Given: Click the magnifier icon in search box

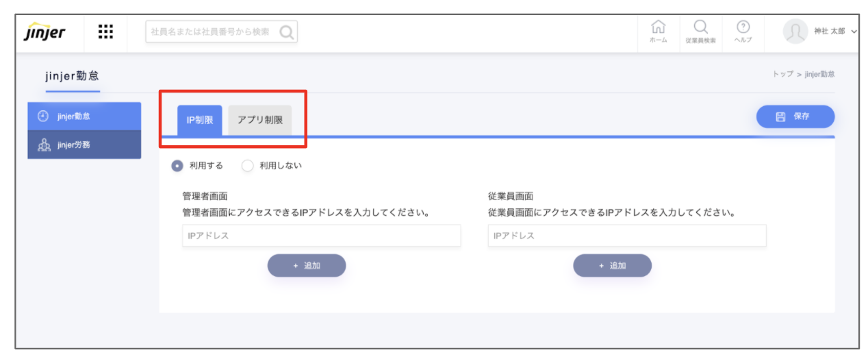Looking at the screenshot, I should 286,32.
